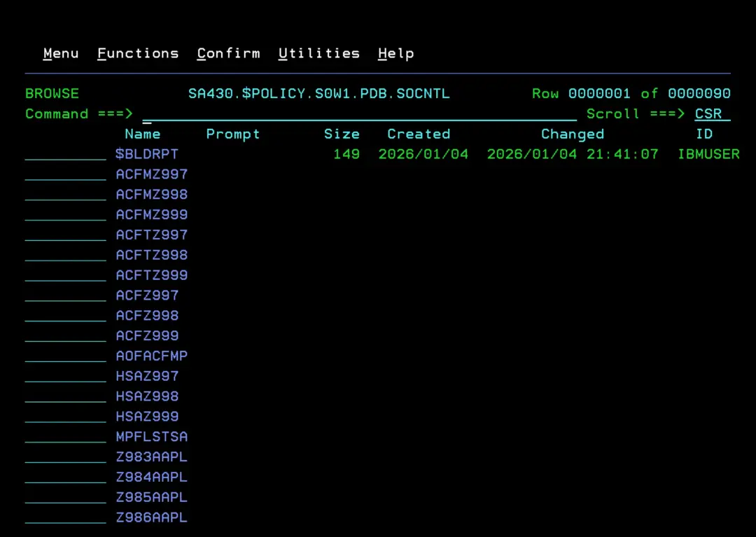Viewport: 756px width, 537px height.
Task: Click line command field beside AOFACFMP
Action: [66, 356]
